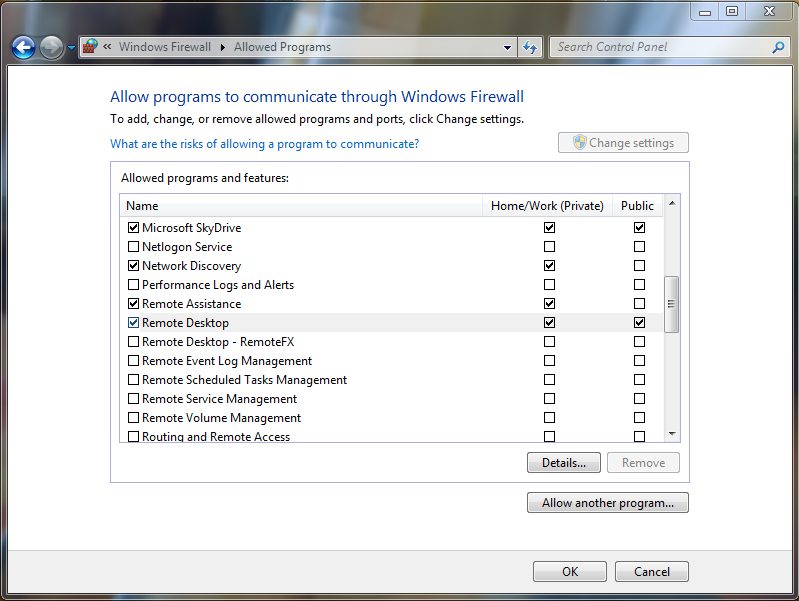Open address bar history dropdown

click(507, 47)
